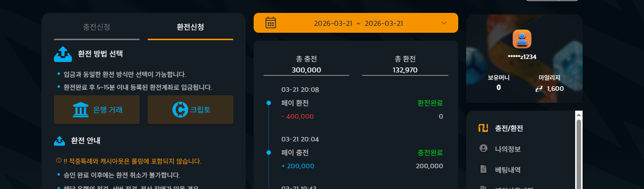Select the 환전신청 tab

[190, 26]
